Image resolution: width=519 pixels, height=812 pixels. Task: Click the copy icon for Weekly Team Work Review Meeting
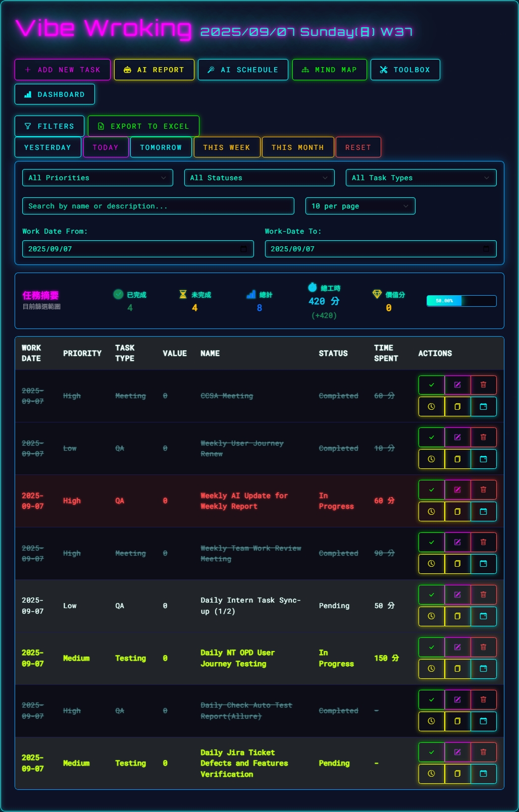457,564
